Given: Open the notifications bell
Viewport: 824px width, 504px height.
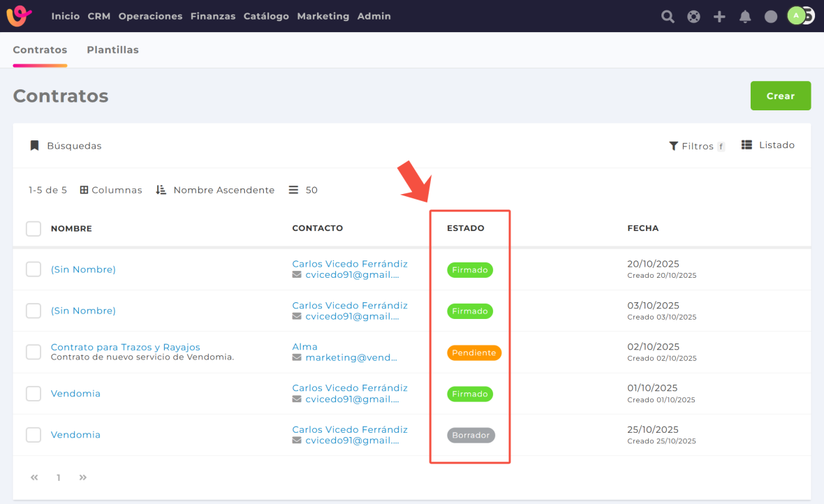Looking at the screenshot, I should [x=745, y=17].
